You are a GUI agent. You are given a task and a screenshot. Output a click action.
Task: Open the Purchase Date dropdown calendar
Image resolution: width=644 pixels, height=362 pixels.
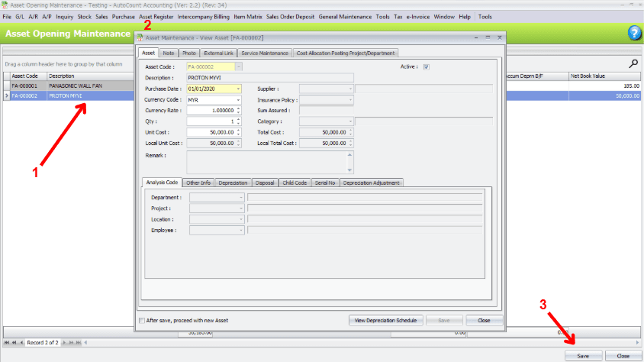coord(238,89)
